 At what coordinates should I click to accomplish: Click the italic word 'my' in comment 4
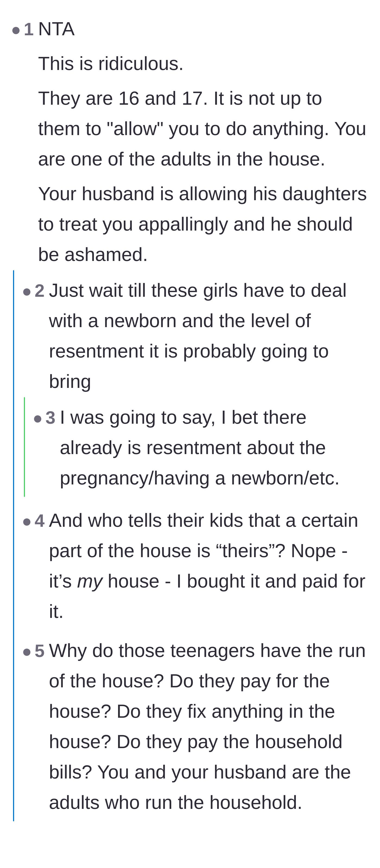tap(90, 582)
